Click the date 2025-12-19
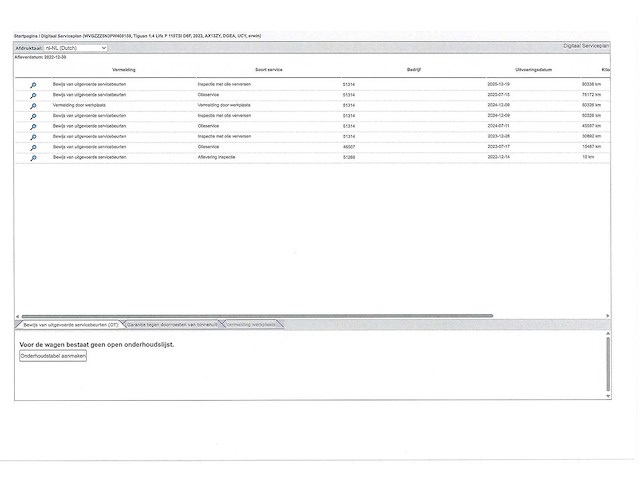640x480 pixels. (498, 84)
